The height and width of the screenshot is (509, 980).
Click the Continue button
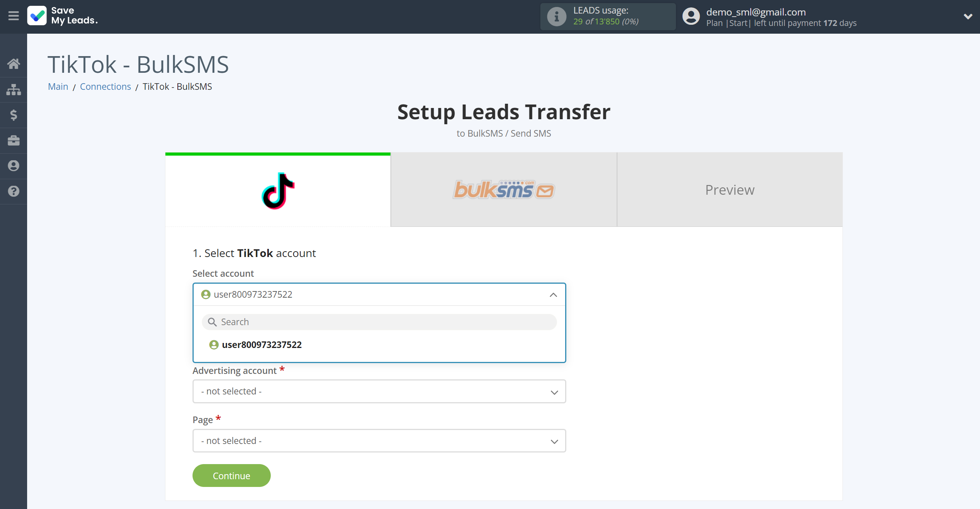pos(231,475)
